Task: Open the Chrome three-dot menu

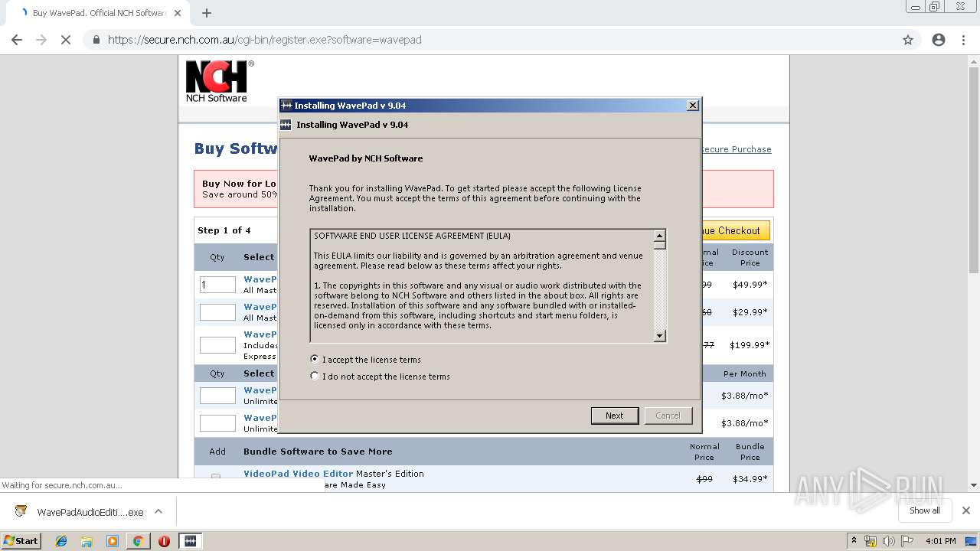Action: [x=963, y=40]
